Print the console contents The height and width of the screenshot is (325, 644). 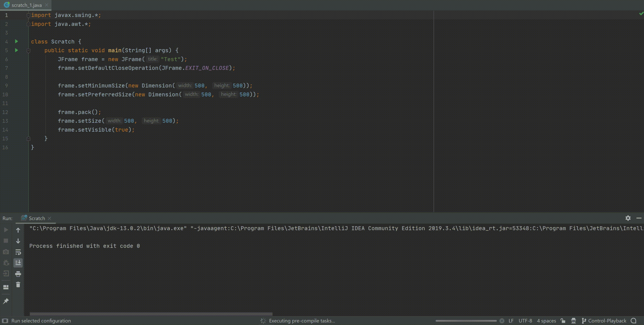pyautogui.click(x=18, y=273)
